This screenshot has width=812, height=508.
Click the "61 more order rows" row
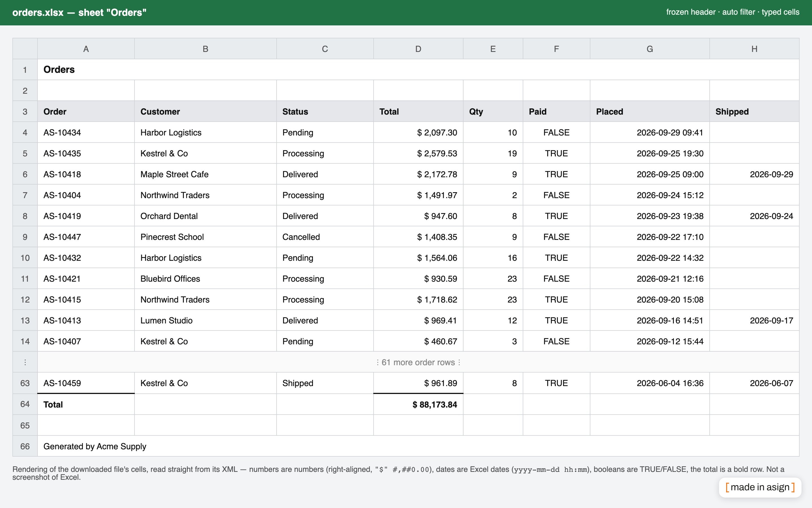coord(418,362)
